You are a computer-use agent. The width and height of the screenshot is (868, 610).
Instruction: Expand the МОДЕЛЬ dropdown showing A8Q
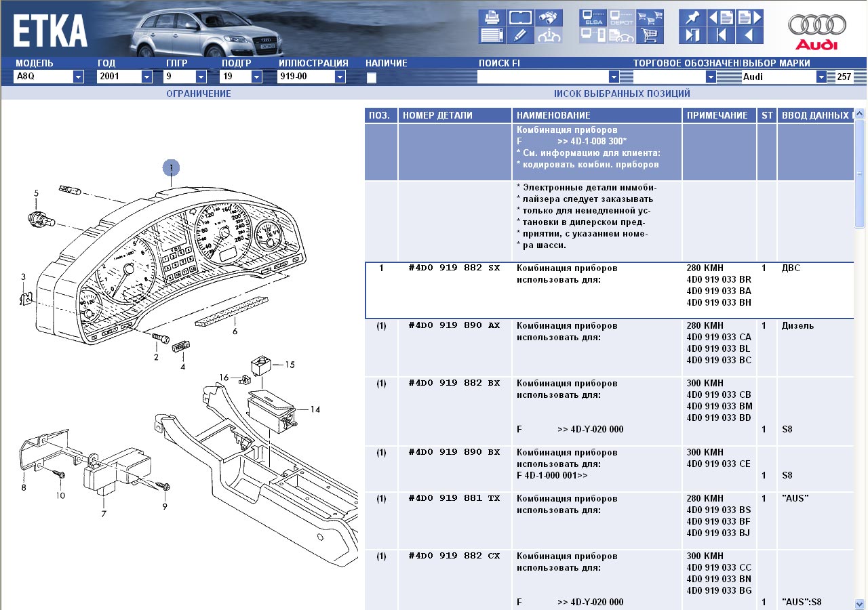click(78, 77)
